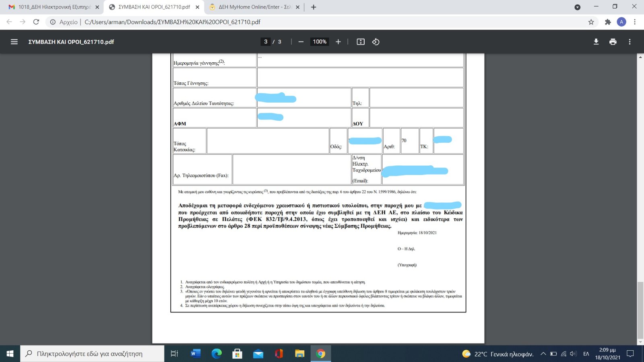This screenshot has width=644, height=362.
Task: Open Microsoft Edge from the taskbar
Action: [x=217, y=354]
